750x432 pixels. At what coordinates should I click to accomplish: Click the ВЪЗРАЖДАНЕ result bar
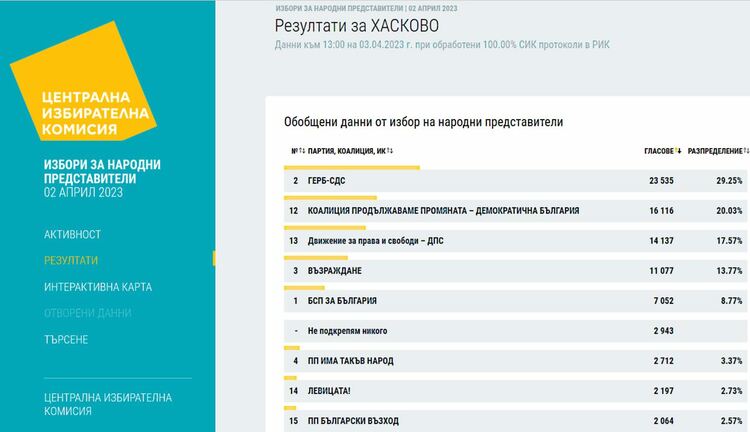[x=316, y=258]
